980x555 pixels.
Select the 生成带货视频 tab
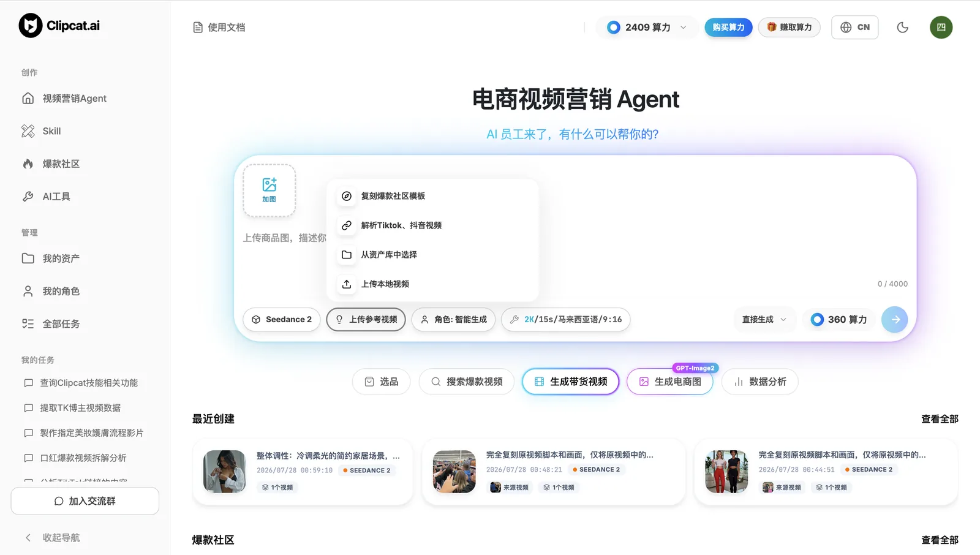[571, 382]
